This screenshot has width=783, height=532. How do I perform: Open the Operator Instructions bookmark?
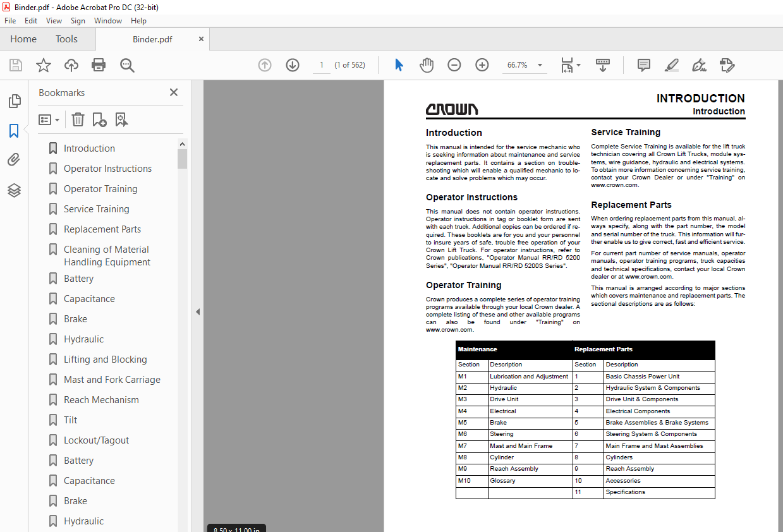point(107,169)
